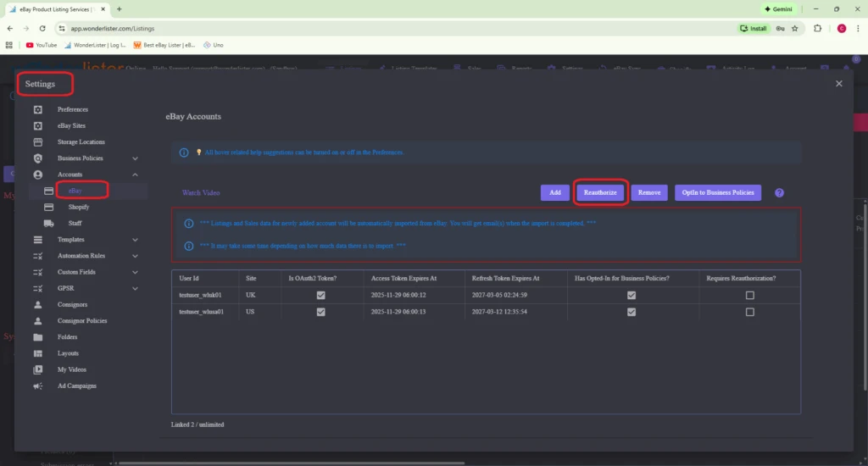Toggle Is OAuth2 Token for testuser_wlusa01

coord(320,312)
